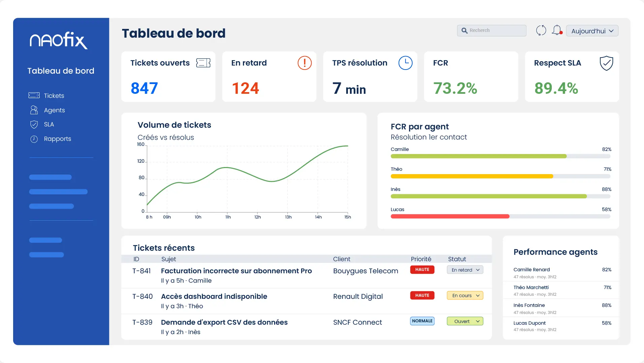Click the HAUTE priority badge for T-840
Screen dimensions: 644x363
(x=422, y=295)
